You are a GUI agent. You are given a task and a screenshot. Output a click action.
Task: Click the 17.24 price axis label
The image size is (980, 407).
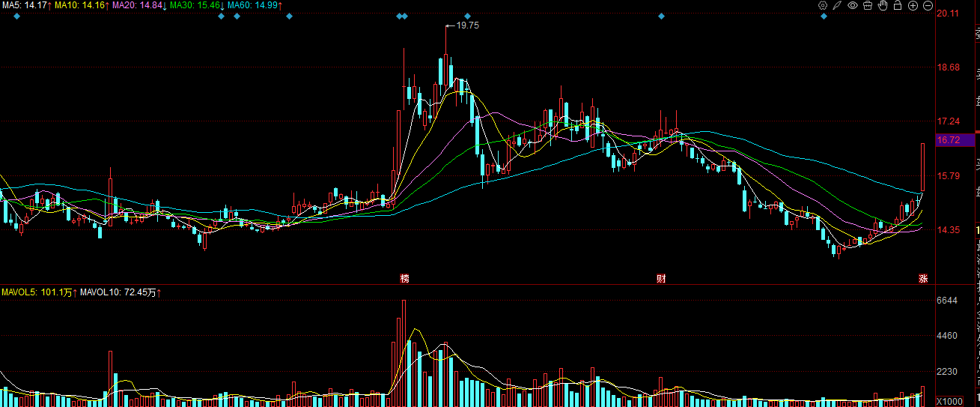point(949,121)
